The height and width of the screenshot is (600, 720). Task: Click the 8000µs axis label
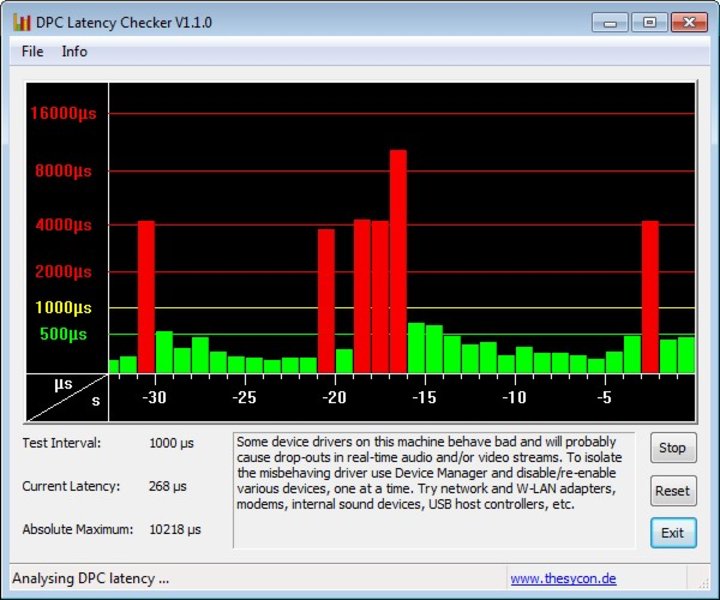(x=63, y=171)
